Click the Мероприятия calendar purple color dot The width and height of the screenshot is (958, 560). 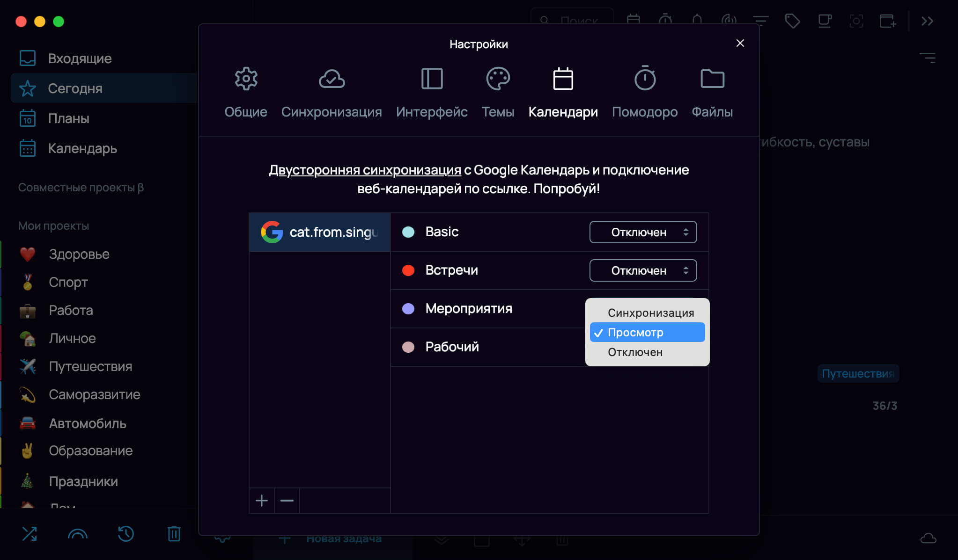(408, 309)
